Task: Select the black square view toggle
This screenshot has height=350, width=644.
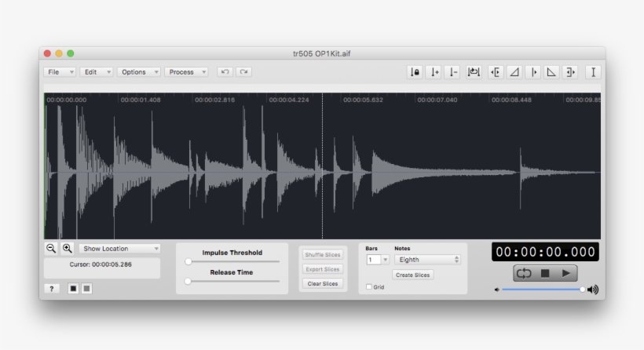Action: pos(73,289)
